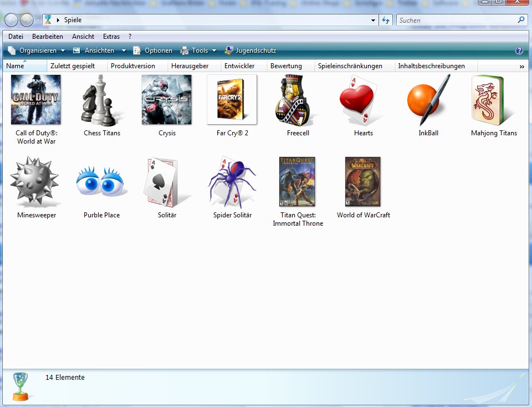Click the Titan Quest: Immortal Throne cover
The width and height of the screenshot is (532, 407).
297,182
